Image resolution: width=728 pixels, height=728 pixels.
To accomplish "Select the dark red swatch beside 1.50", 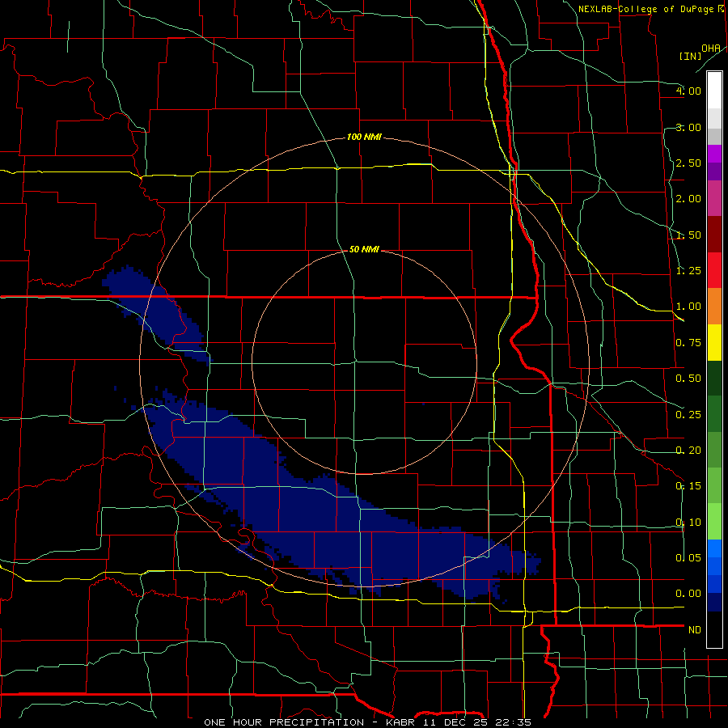I will (714, 235).
